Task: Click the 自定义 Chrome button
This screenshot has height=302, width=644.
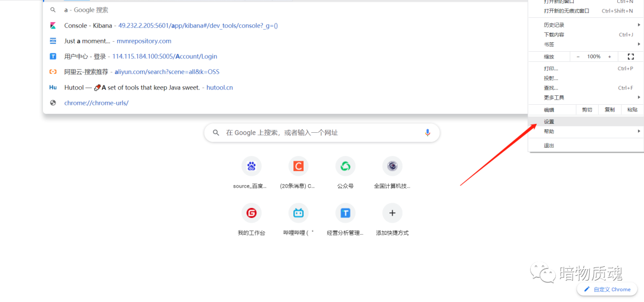Action: click(607, 289)
